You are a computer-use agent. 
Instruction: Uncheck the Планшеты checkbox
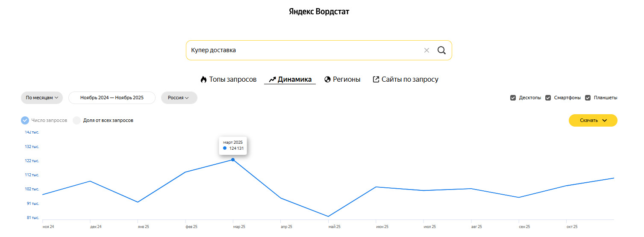588,98
